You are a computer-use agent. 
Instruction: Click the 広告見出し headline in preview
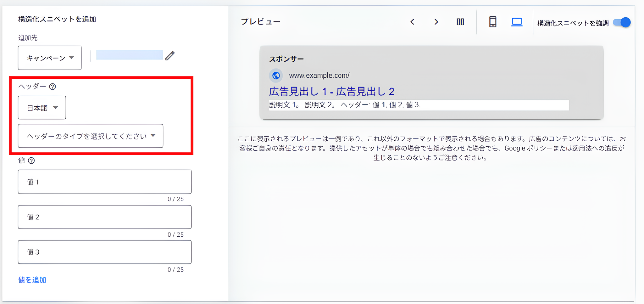(x=331, y=91)
